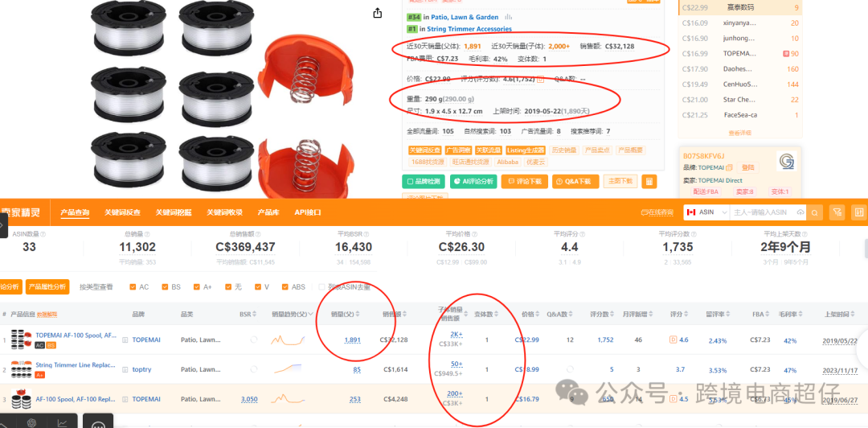This screenshot has width=868, height=428.
Task: Open the calculator icon button
Action: click(x=649, y=181)
